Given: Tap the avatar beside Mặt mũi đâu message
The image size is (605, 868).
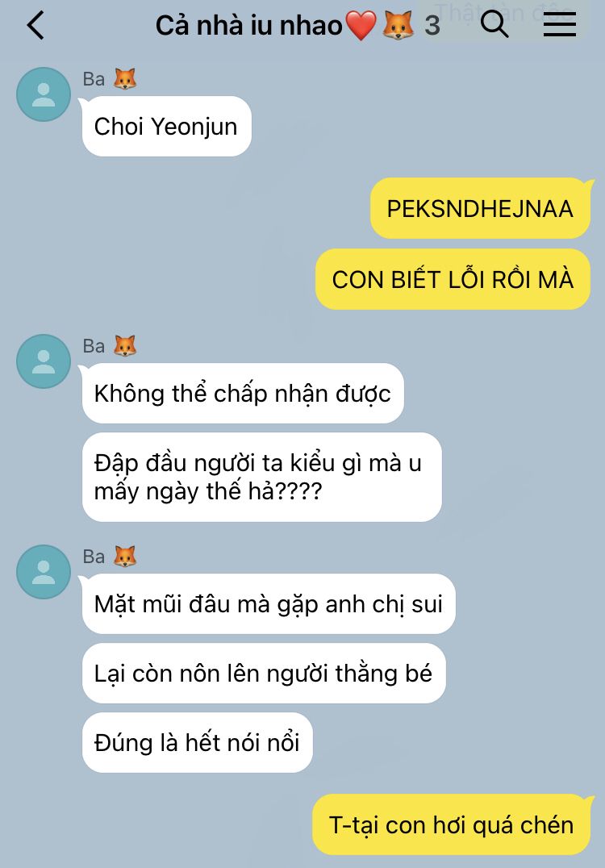Looking at the screenshot, I should point(44,572).
